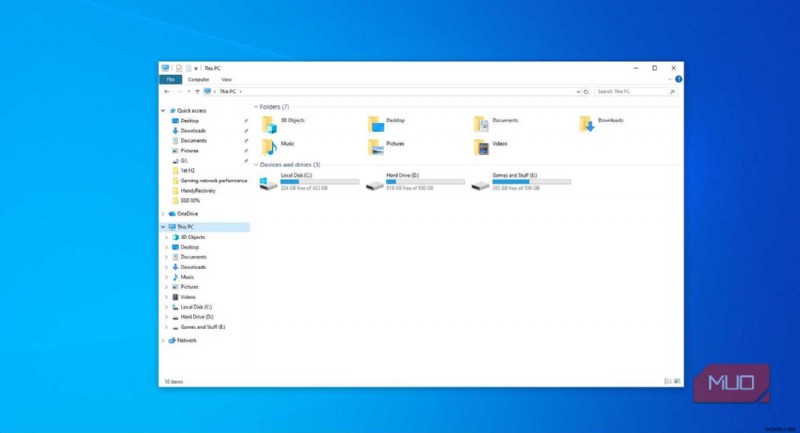Viewport: 800px width, 433px height.
Task: Click the Games and Stuff (E:) usage bar
Action: tap(531, 182)
